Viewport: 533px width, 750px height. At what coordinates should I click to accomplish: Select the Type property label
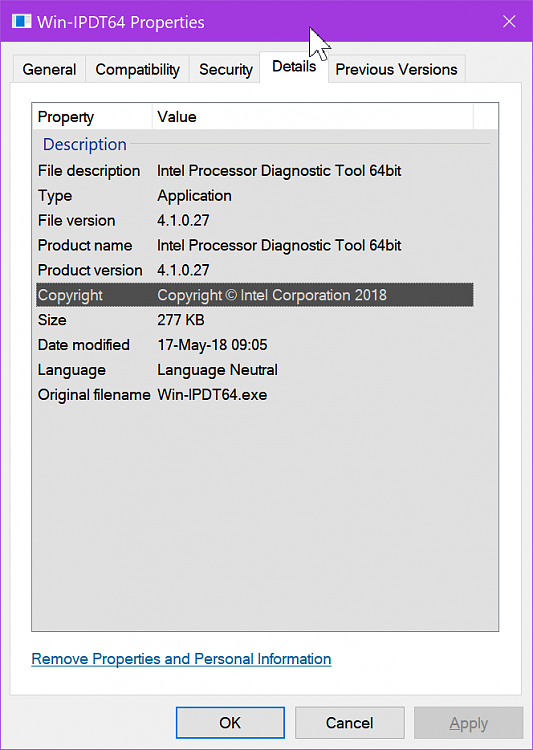click(55, 196)
